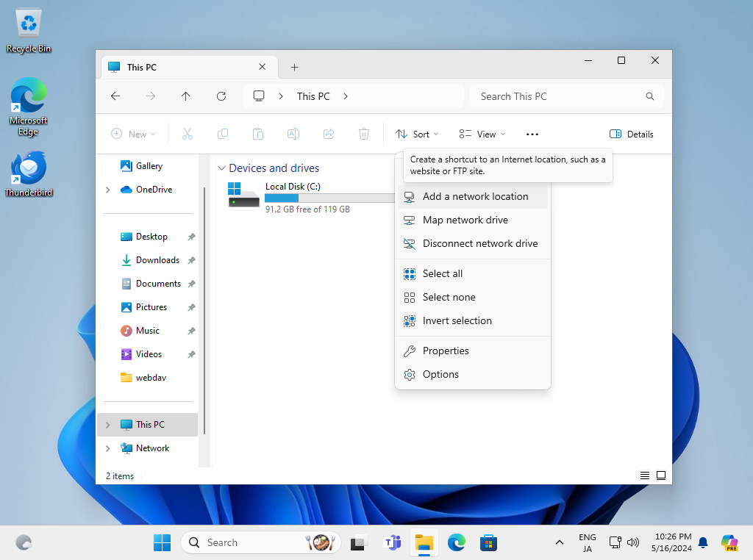This screenshot has height=560, width=753.
Task: Open the New dropdown
Action: click(x=134, y=134)
